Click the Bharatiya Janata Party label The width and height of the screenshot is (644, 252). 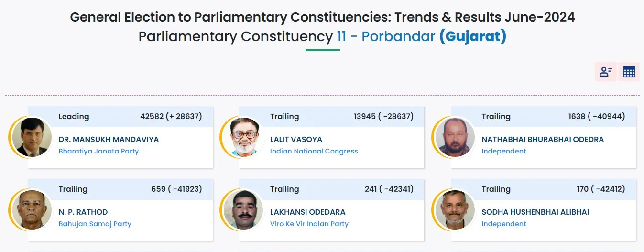point(98,151)
